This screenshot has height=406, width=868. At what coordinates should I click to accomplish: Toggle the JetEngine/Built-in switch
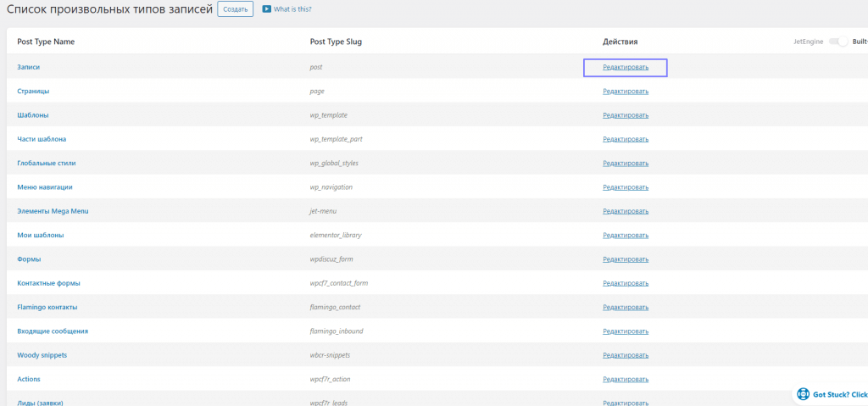coord(838,42)
